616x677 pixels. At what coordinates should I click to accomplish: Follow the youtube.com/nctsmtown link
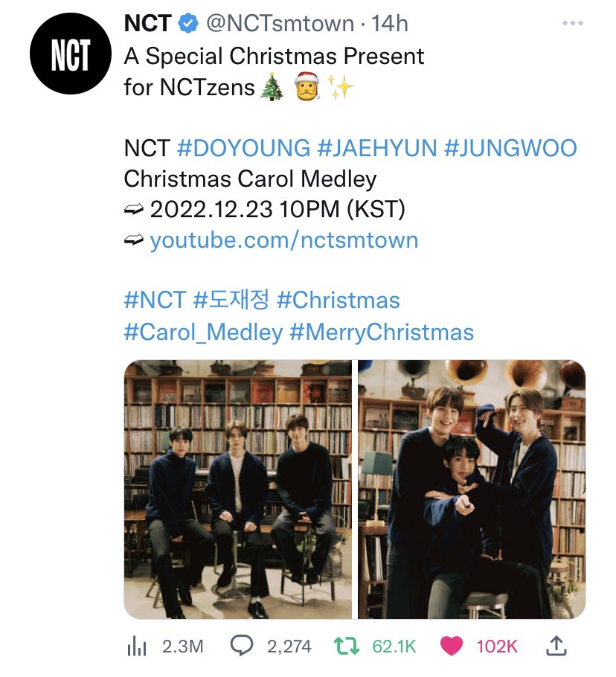tap(284, 240)
